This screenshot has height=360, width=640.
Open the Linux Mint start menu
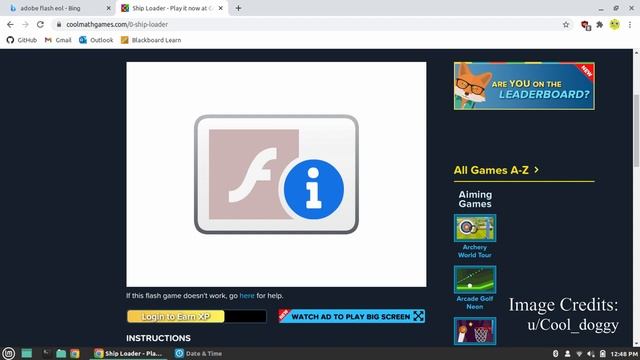[9, 353]
